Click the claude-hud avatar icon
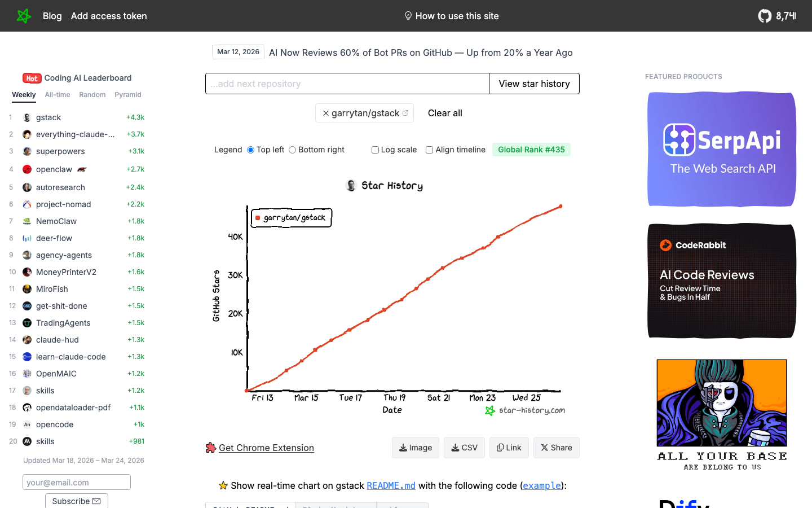Viewport: 812px width, 508px height. (27, 340)
